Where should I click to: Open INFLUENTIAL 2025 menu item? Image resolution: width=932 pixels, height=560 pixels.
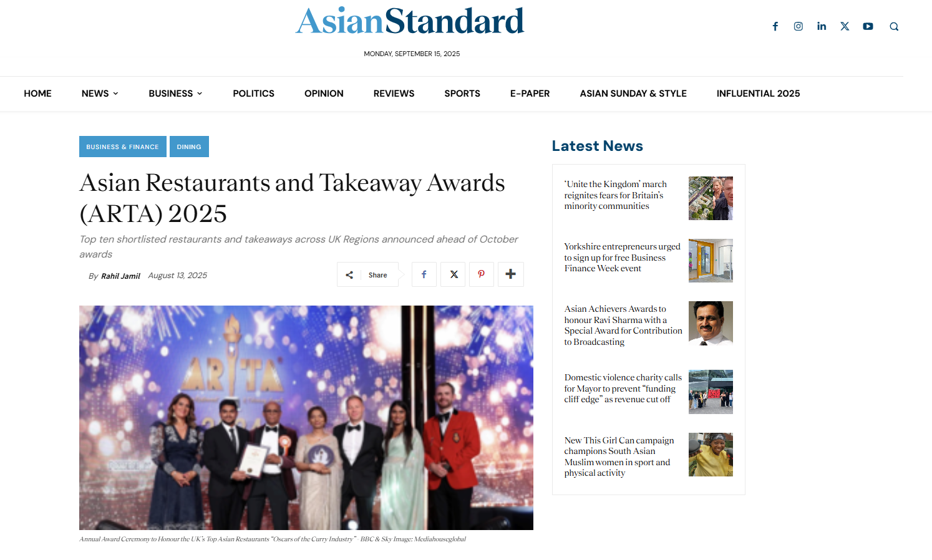758,94
